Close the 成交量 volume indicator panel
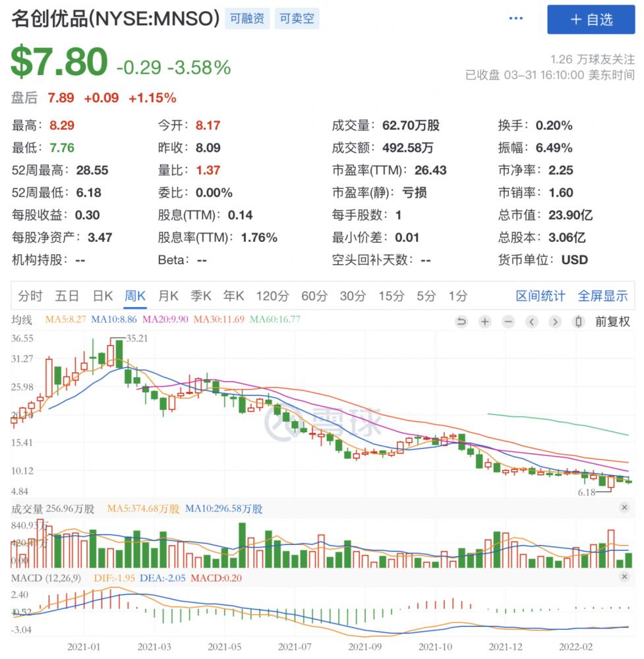 pos(624,507)
